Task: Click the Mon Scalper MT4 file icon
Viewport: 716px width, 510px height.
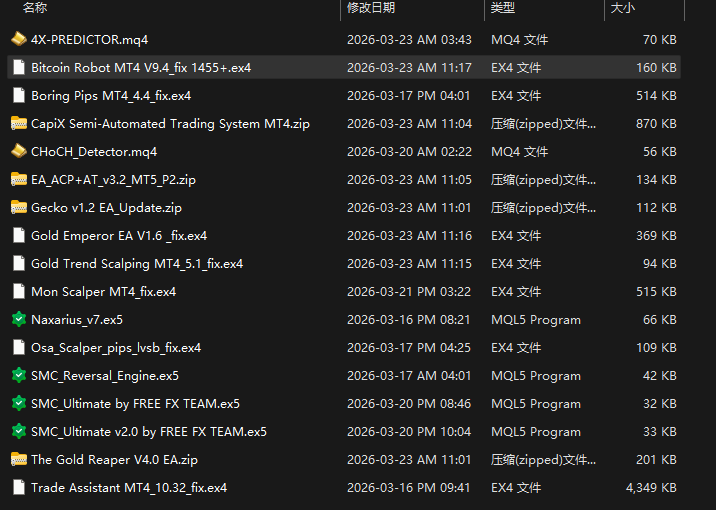Action: click(19, 291)
